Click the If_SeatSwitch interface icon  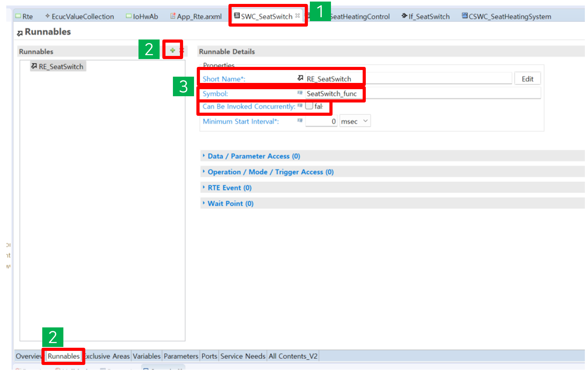tap(404, 16)
